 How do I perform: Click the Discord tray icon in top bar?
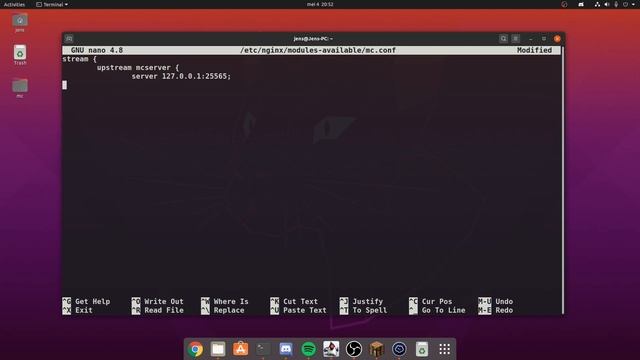pos(581,4)
